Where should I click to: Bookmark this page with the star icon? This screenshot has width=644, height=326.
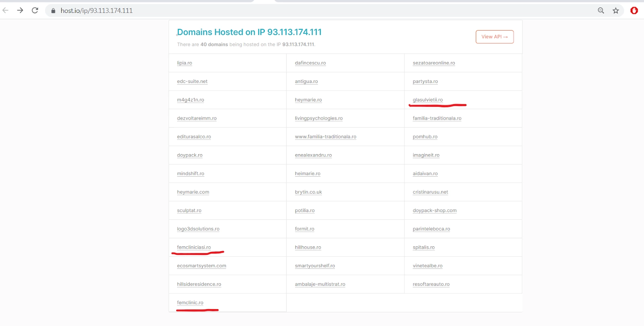click(616, 11)
